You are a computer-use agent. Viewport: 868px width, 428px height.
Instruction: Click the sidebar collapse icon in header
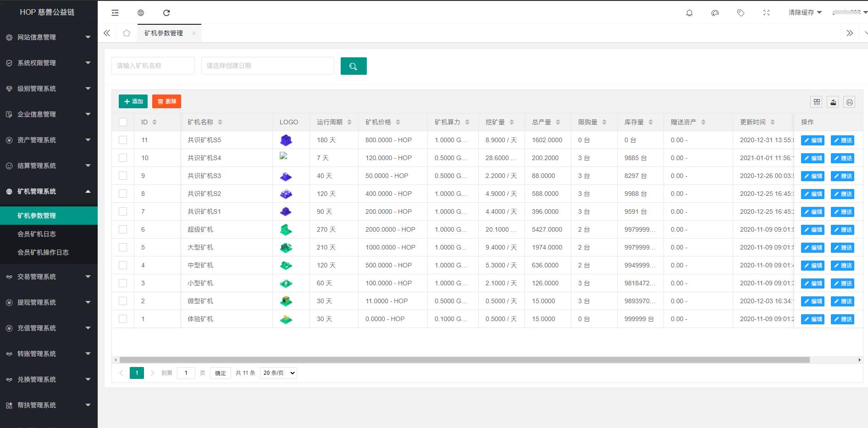click(115, 13)
